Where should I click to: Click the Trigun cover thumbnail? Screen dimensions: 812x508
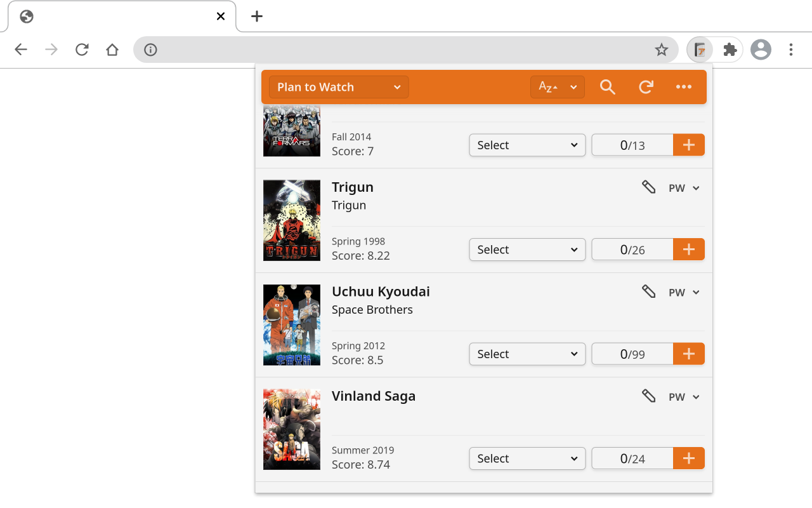click(x=292, y=220)
